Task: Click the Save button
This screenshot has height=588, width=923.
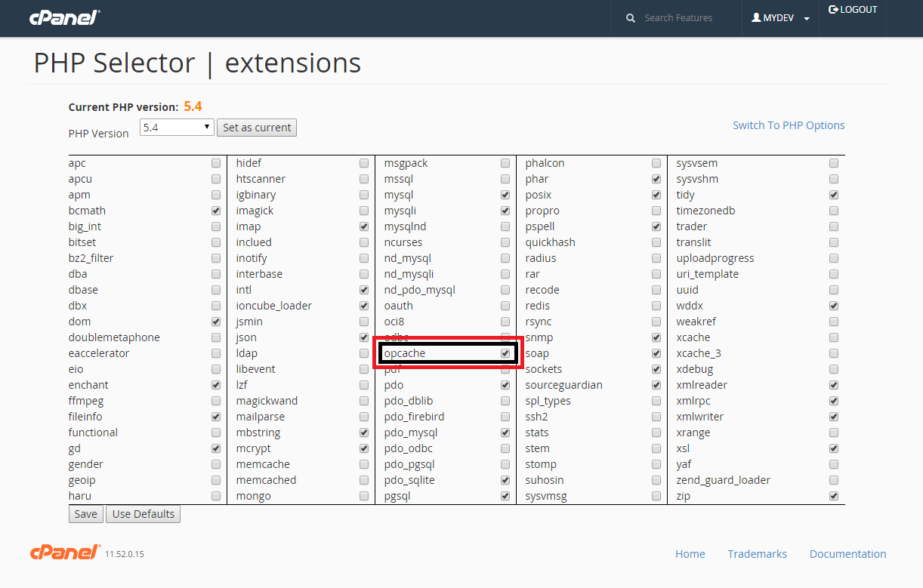Action: pos(85,514)
